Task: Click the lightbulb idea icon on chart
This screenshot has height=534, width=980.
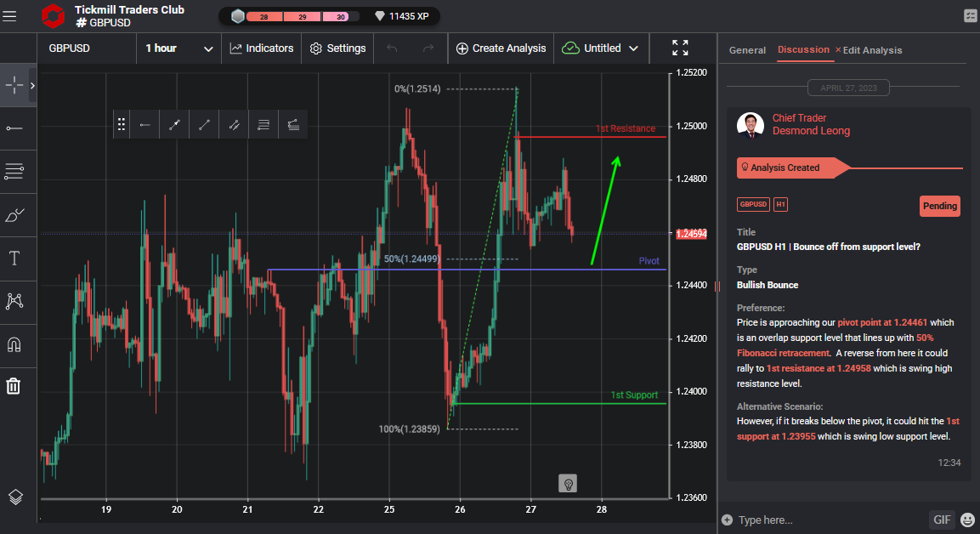Action: pyautogui.click(x=568, y=483)
